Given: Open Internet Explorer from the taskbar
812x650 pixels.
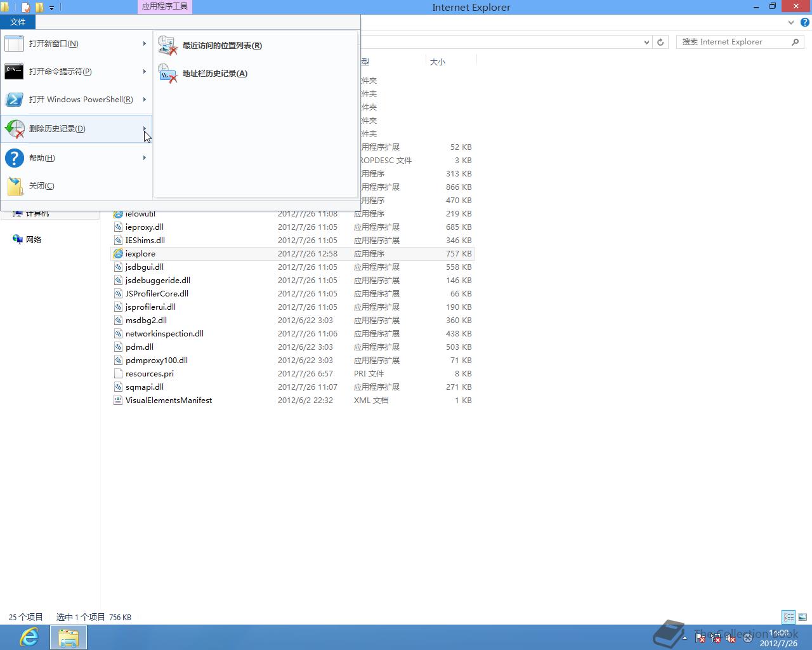Looking at the screenshot, I should 29,637.
